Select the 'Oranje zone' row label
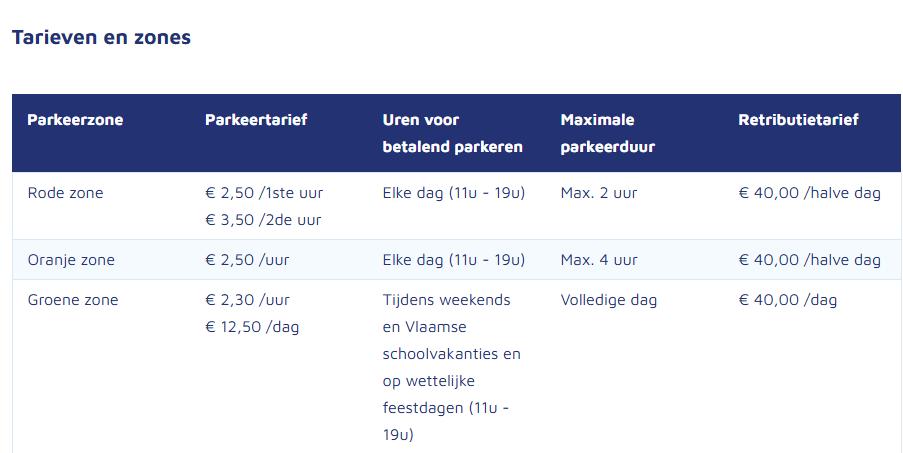Viewport: 903px width, 453px height. pos(71,260)
